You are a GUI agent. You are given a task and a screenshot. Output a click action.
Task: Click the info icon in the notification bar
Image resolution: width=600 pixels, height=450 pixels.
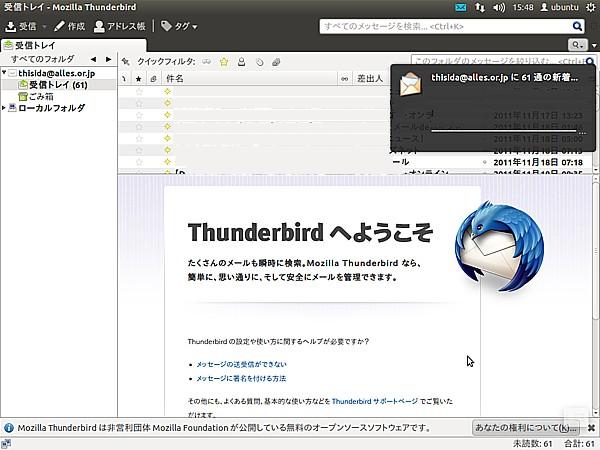click(x=8, y=427)
